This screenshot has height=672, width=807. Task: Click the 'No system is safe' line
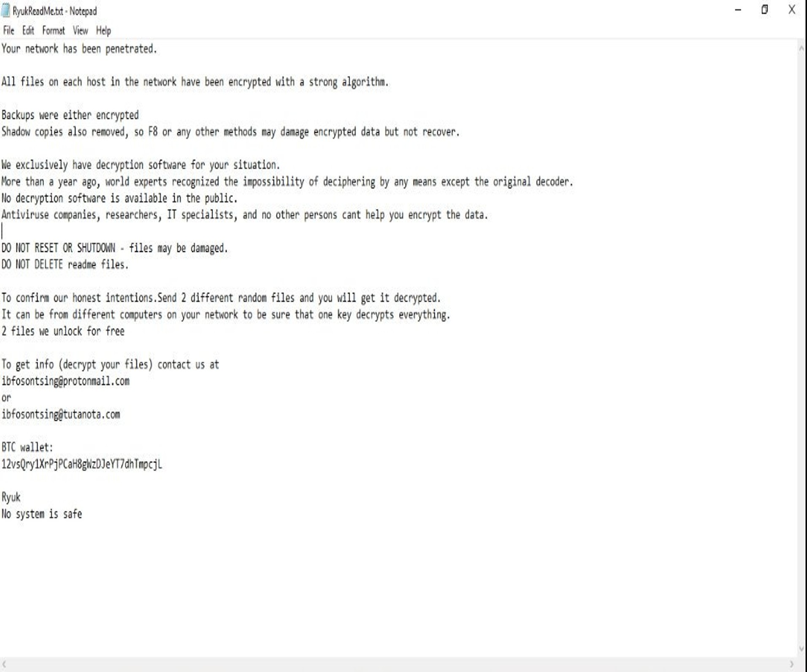point(42,514)
